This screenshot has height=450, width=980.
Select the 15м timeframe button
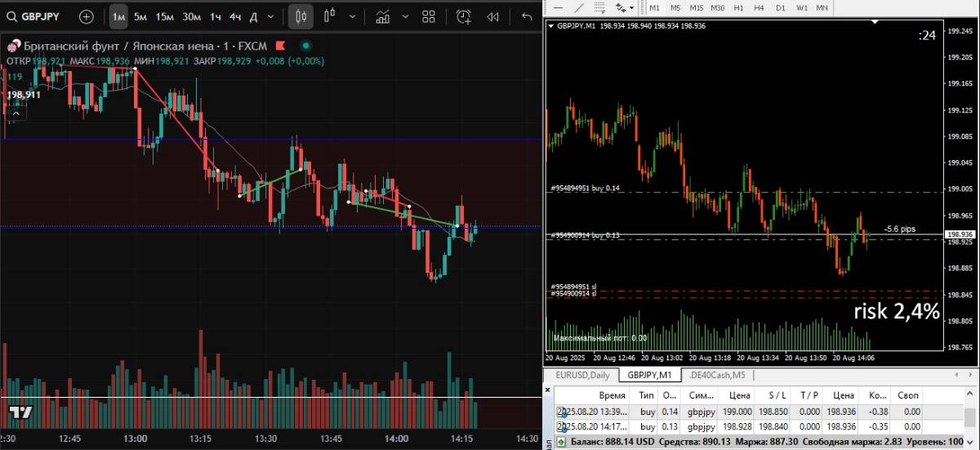[x=164, y=16]
